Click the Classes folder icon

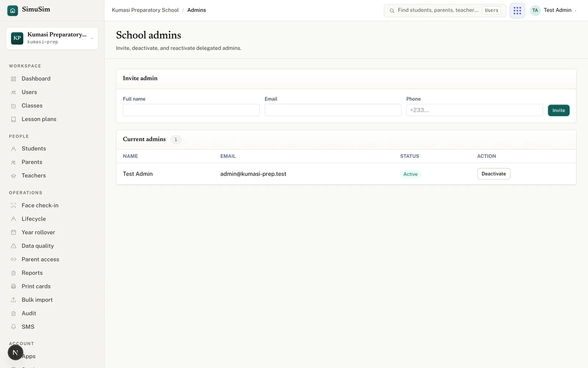click(14, 106)
